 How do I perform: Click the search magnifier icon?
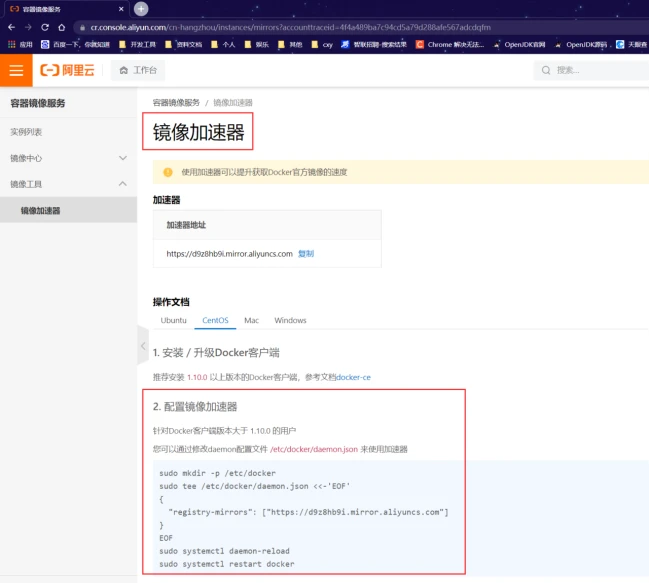pyautogui.click(x=546, y=70)
